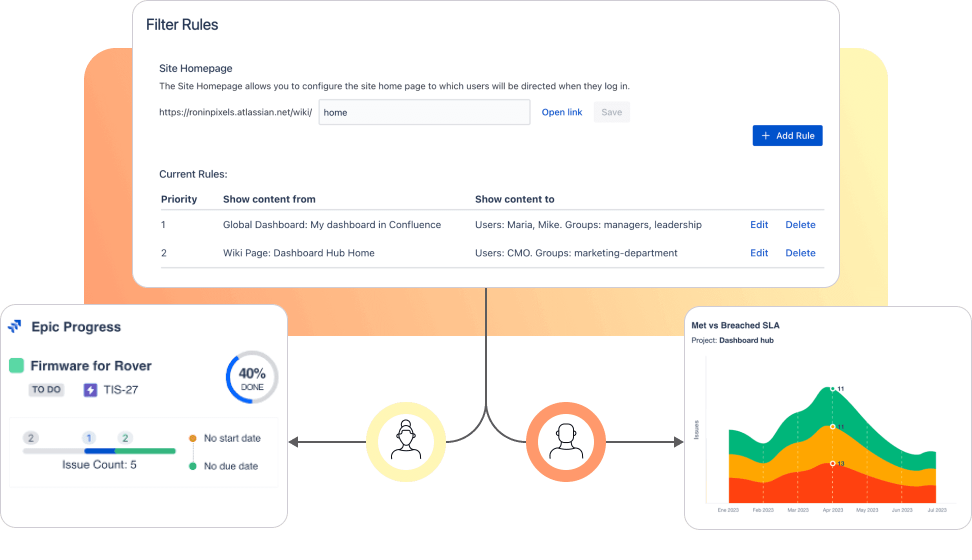The height and width of the screenshot is (560, 972).
Task: Click the 40% DONE progress ring
Action: [252, 377]
